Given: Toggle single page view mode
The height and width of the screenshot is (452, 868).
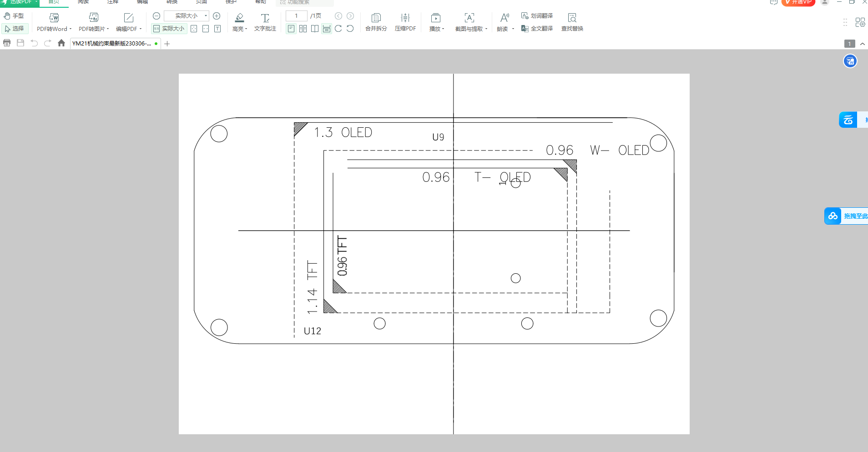Looking at the screenshot, I should (x=291, y=29).
